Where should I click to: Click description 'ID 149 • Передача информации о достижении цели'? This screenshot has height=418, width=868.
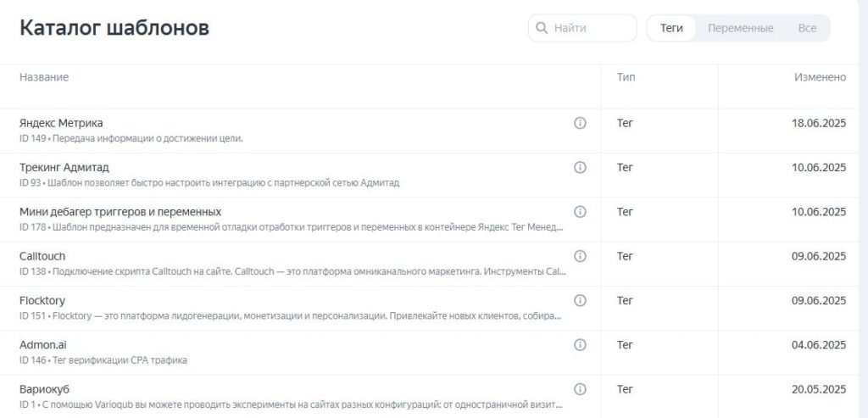coord(131,138)
